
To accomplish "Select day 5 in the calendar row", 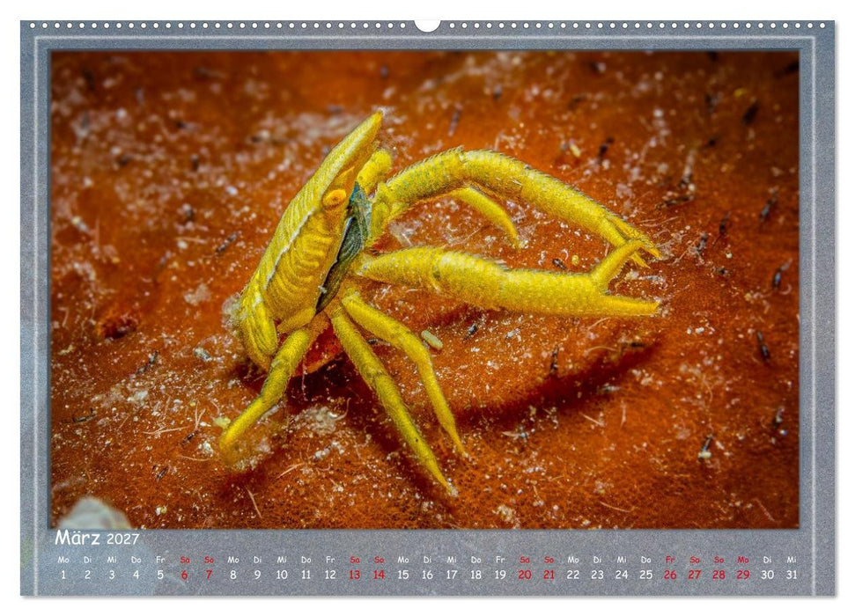I will coord(160,575).
